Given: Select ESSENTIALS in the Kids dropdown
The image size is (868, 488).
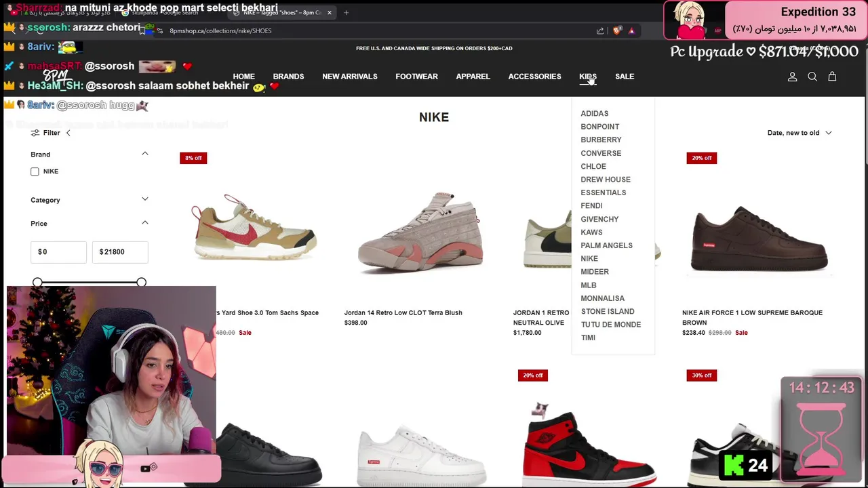Looking at the screenshot, I should point(604,192).
